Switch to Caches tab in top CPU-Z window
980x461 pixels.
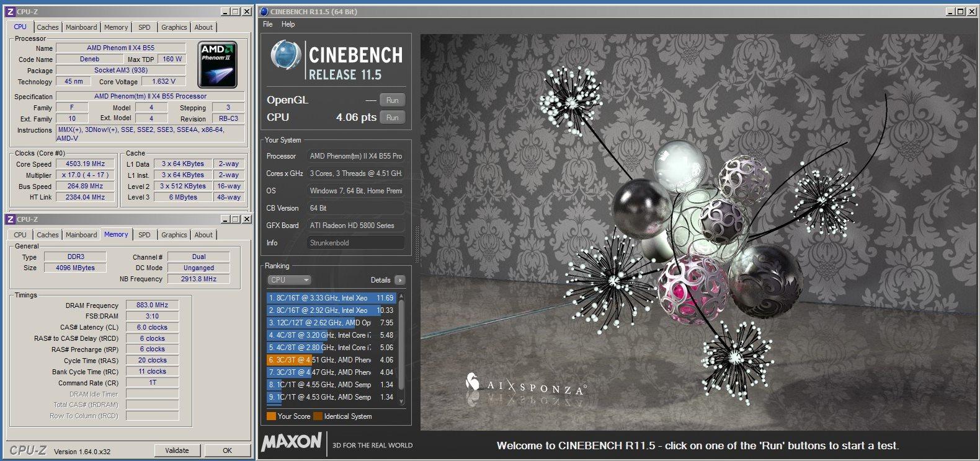tap(48, 27)
